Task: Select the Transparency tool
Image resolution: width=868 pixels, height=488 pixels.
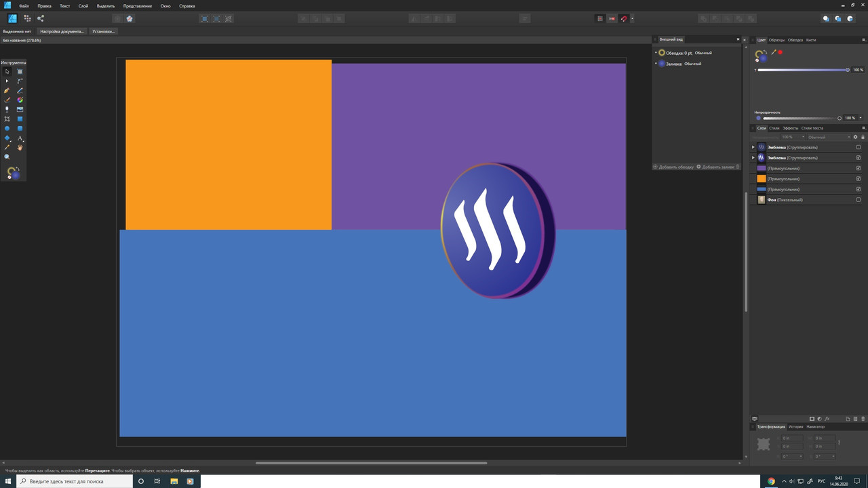Action: 7,109
